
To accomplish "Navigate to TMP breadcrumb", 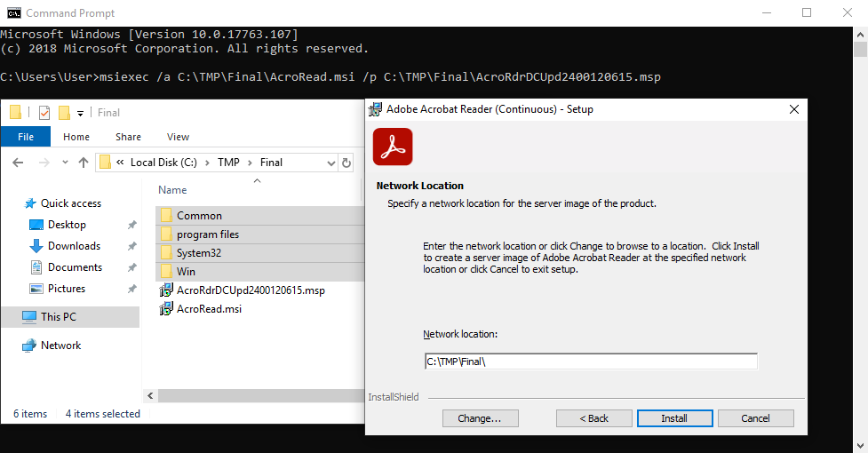I will click(x=228, y=162).
